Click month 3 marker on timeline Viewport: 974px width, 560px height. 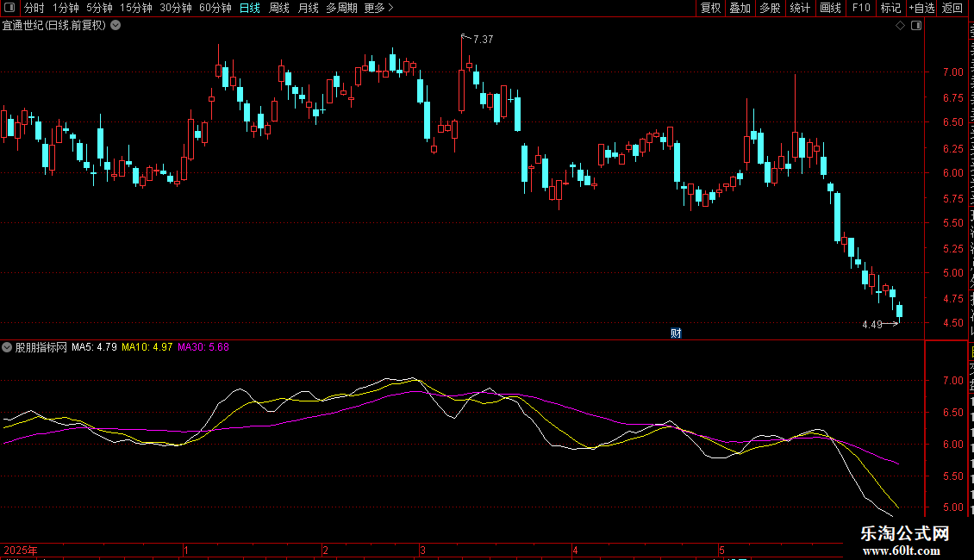pos(422,550)
